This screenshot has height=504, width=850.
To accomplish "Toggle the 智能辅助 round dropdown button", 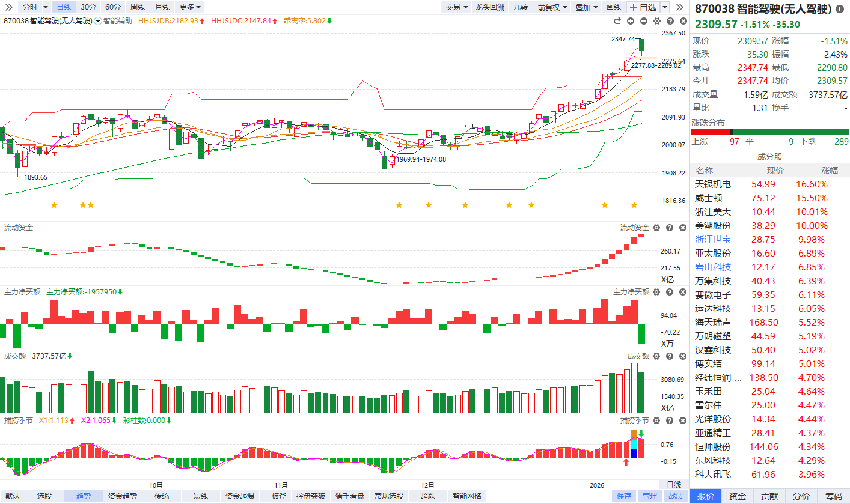I will (x=98, y=21).
